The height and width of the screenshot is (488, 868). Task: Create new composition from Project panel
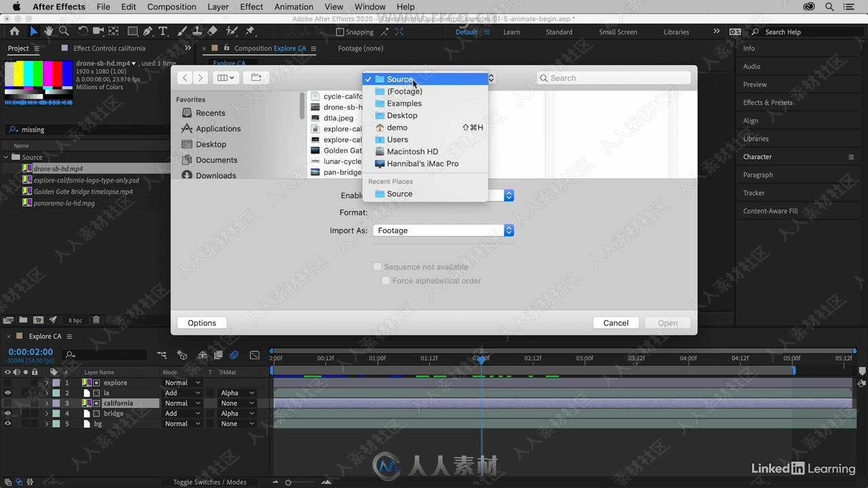click(x=38, y=320)
